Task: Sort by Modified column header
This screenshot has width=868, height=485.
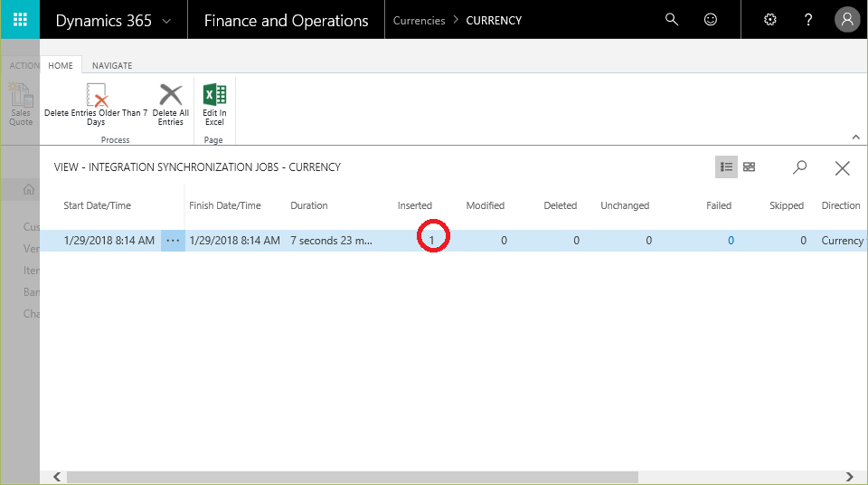Action: pos(485,205)
